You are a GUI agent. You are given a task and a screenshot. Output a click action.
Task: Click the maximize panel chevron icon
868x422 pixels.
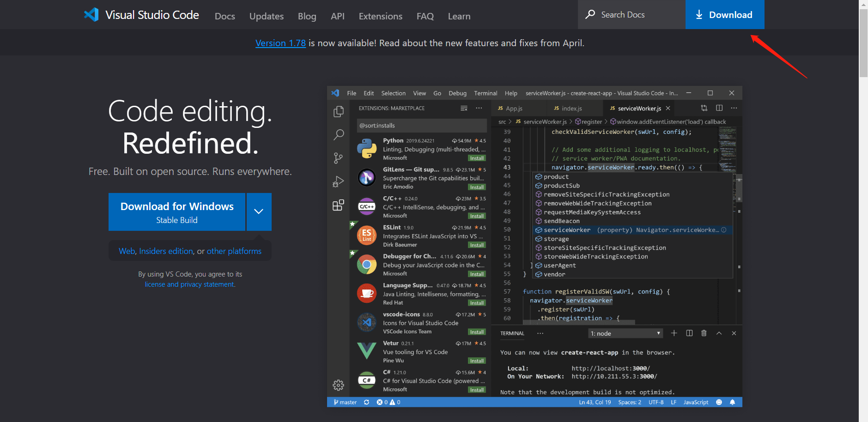coord(719,333)
